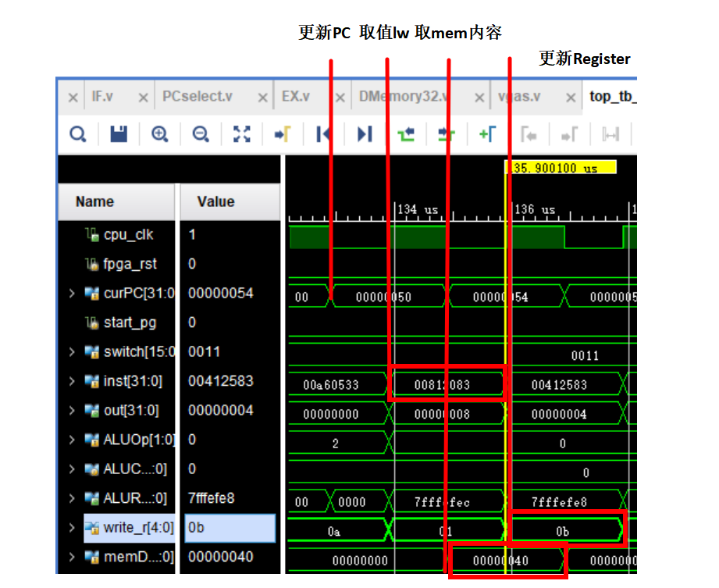Select the inst[31:0] signal name
The height and width of the screenshot is (588, 719).
coord(133,381)
